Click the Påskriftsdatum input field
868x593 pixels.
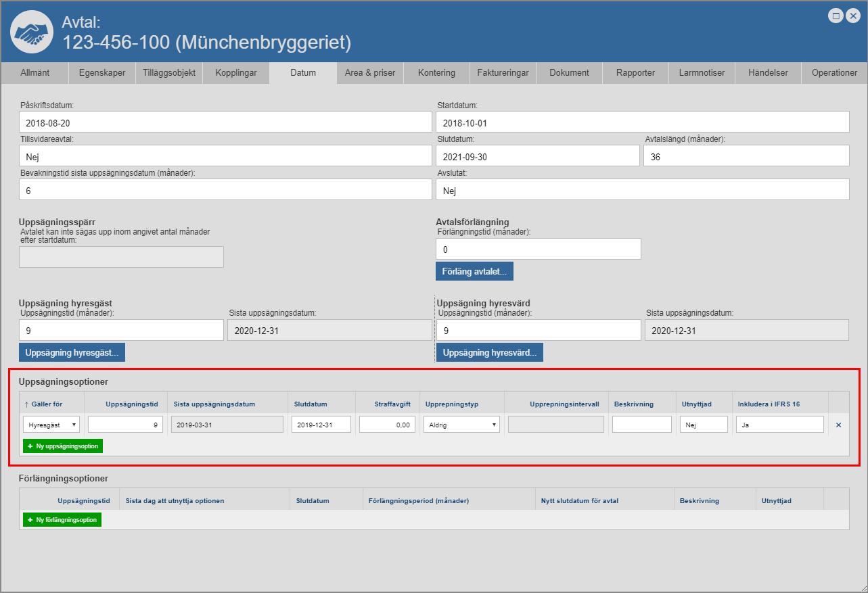[225, 122]
